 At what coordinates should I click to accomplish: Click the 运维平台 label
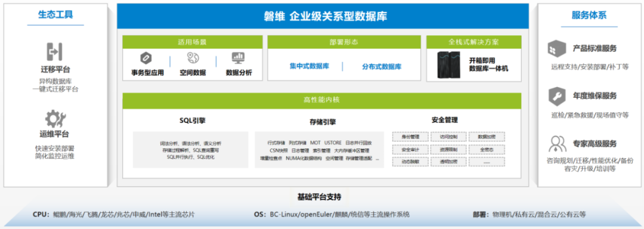point(54,134)
